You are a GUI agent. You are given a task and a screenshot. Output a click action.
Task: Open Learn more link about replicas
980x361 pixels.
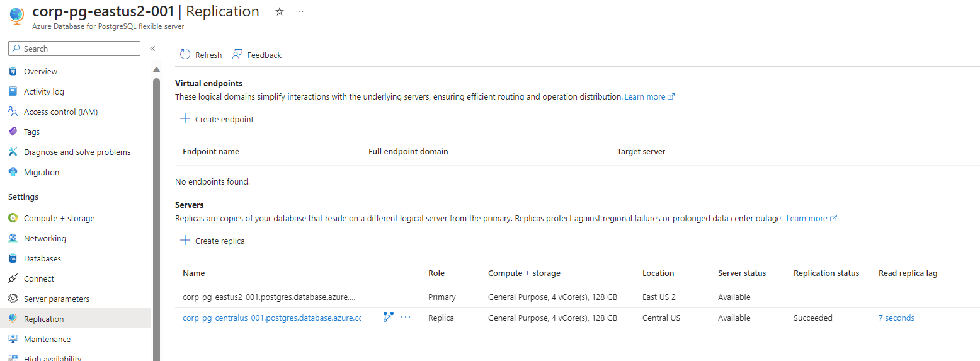point(811,219)
